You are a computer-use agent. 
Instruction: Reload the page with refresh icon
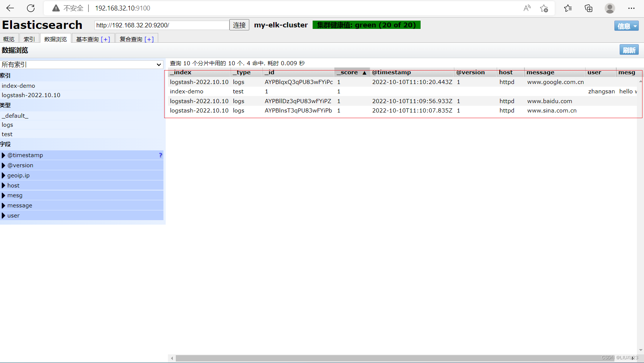[x=31, y=8]
